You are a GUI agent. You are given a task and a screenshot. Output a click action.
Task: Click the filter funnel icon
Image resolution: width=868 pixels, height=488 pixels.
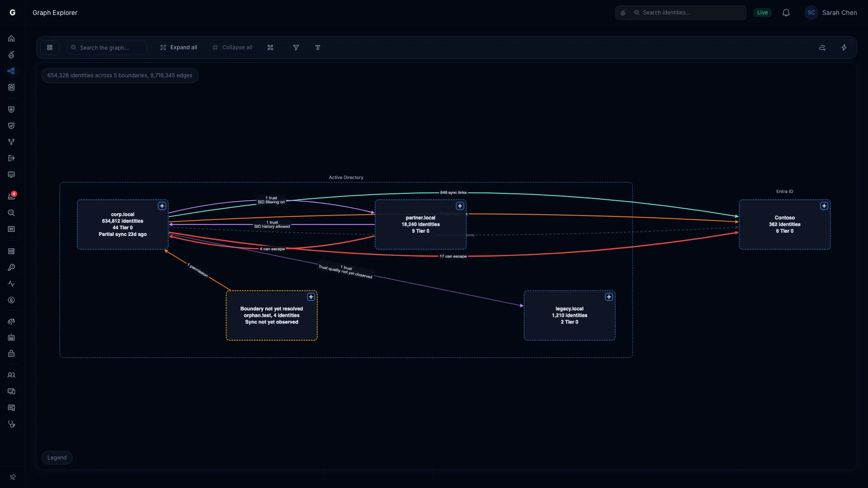[296, 47]
